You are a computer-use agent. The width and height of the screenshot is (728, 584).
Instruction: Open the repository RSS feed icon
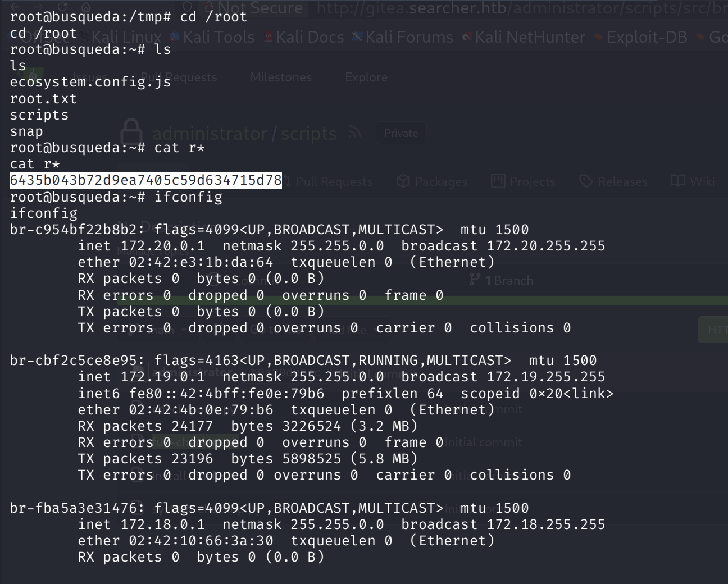(x=354, y=133)
